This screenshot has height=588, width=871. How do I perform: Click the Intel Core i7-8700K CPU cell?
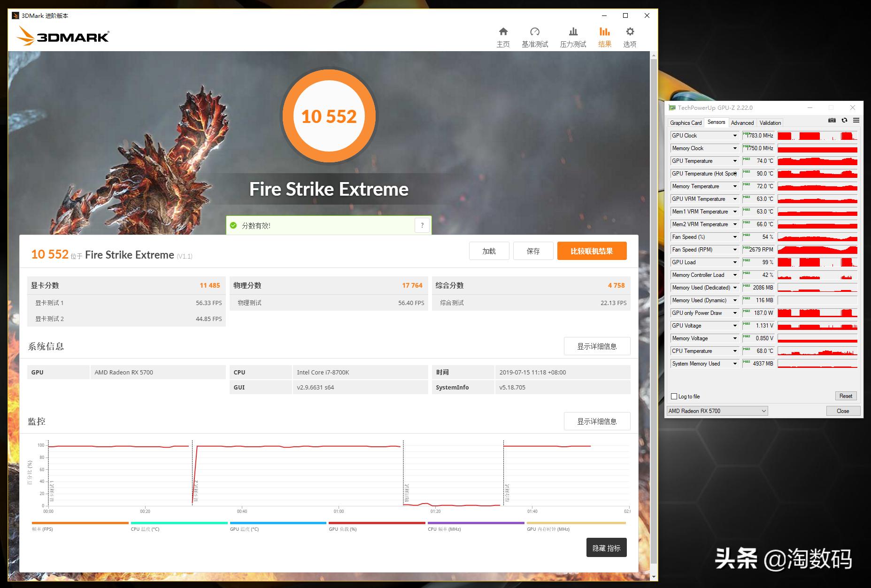pos(360,372)
